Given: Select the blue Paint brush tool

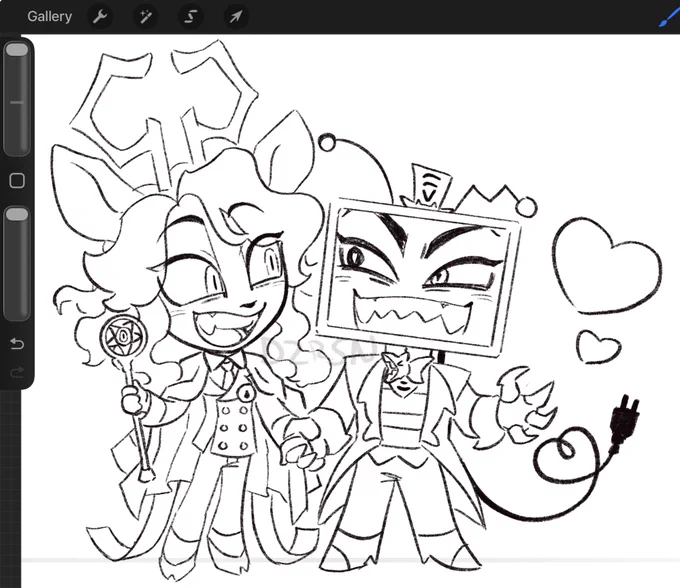Looking at the screenshot, I should pos(669,17).
